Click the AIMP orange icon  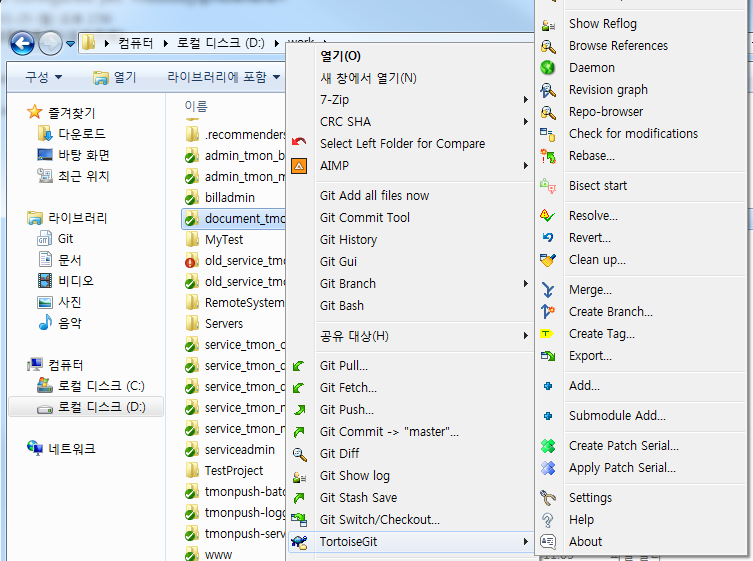click(299, 166)
